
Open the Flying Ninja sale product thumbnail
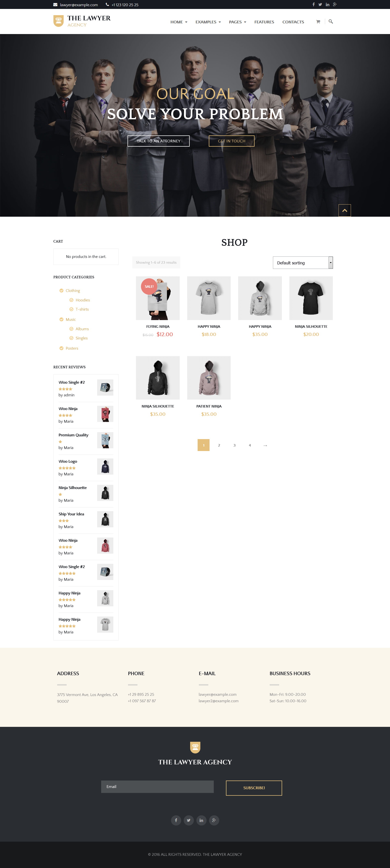click(x=158, y=298)
